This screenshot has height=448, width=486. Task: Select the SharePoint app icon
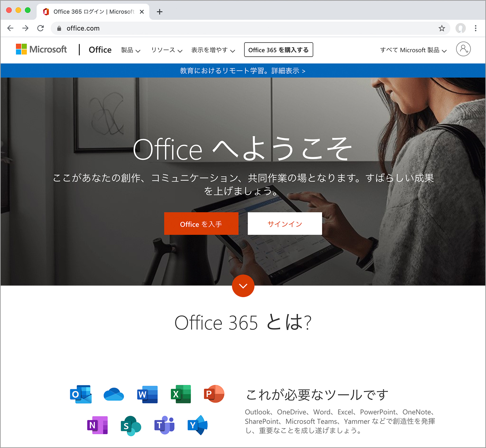tap(131, 426)
